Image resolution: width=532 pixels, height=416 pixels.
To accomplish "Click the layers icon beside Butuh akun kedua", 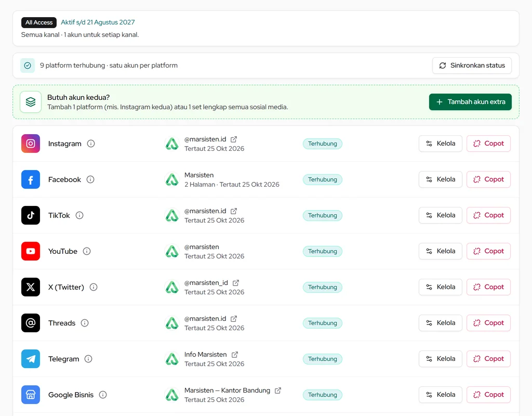I will click(x=31, y=102).
